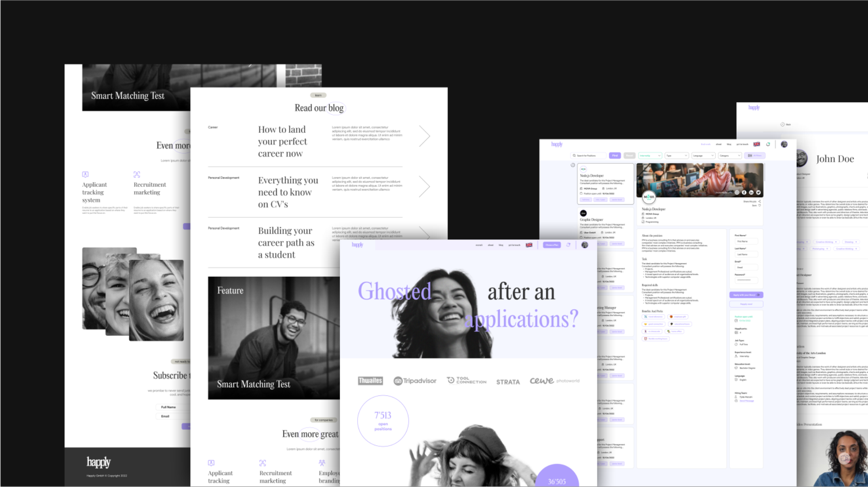Click the purple Find button

615,156
